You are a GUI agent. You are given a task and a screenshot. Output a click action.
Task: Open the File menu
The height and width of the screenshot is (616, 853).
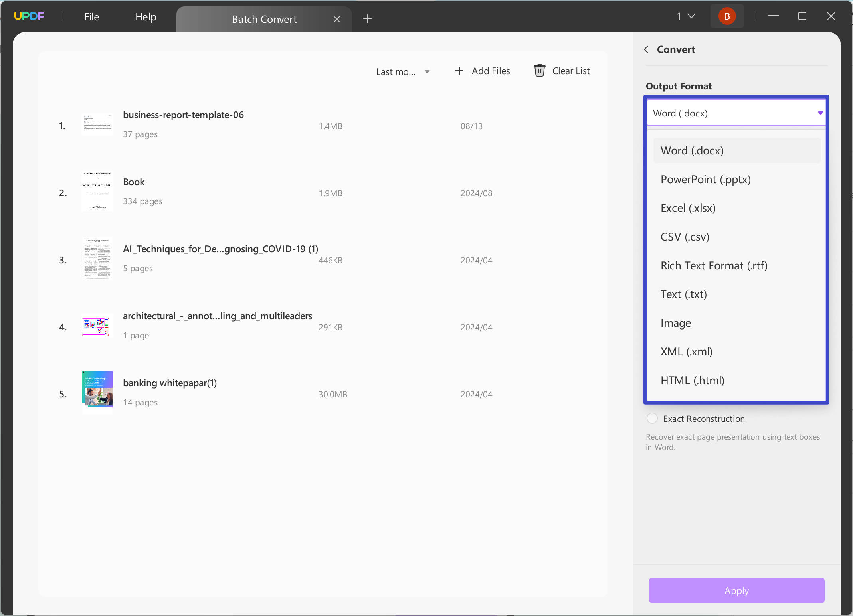click(x=91, y=17)
